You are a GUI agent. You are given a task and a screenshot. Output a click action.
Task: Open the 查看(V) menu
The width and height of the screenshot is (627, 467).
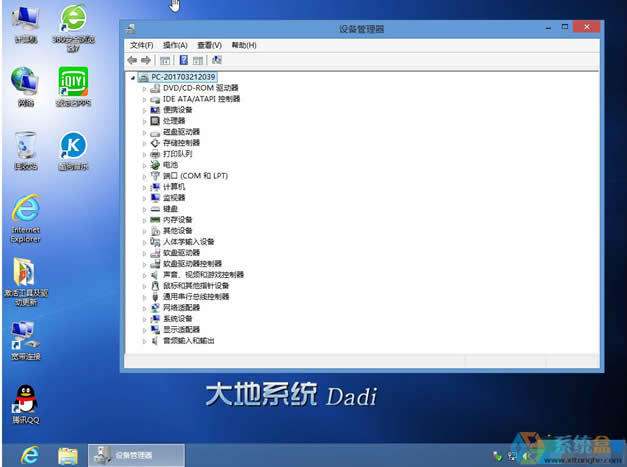(x=209, y=45)
